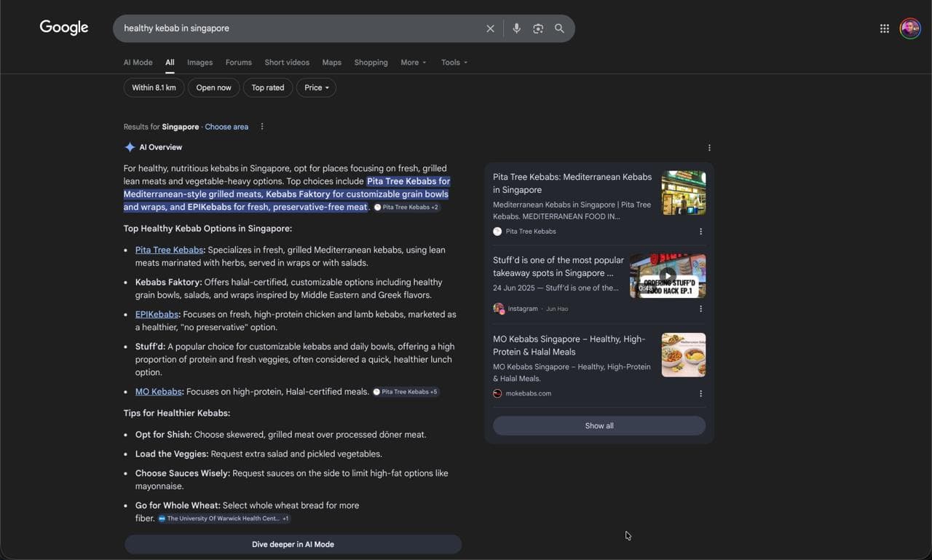Click the Pita Tree Kebabs +5 source chip

406,392
